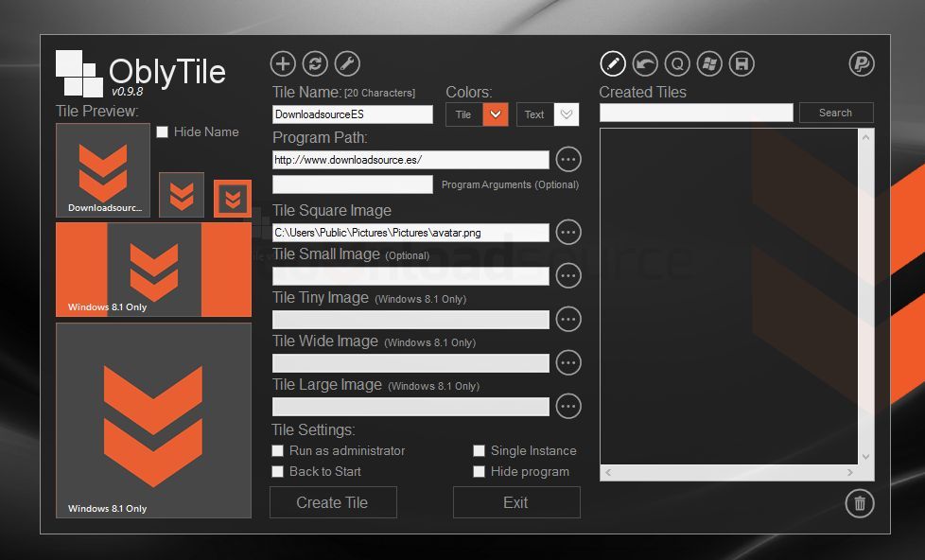Click Created Tiles list scroll up arrow
This screenshot has width=925, height=560.
coord(866,137)
